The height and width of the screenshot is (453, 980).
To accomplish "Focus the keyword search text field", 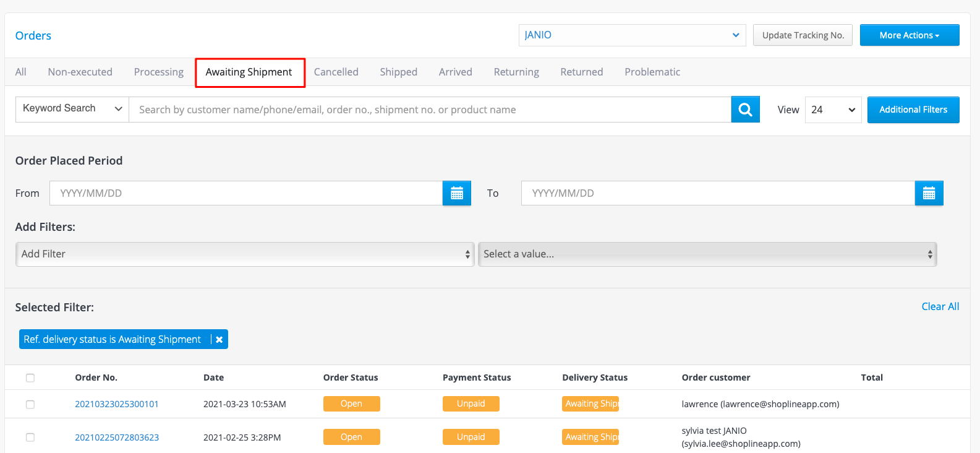I will (x=430, y=110).
